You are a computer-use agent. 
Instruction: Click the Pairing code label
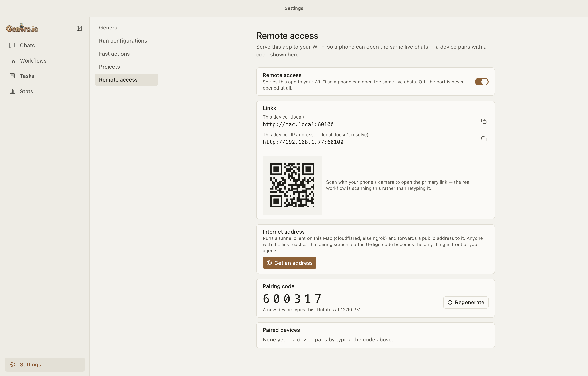point(278,286)
